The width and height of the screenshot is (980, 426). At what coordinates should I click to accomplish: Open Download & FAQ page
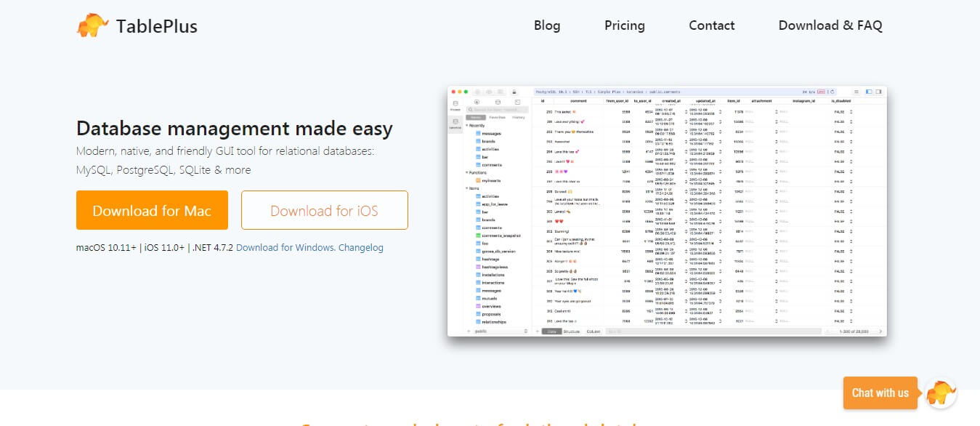pyautogui.click(x=830, y=25)
